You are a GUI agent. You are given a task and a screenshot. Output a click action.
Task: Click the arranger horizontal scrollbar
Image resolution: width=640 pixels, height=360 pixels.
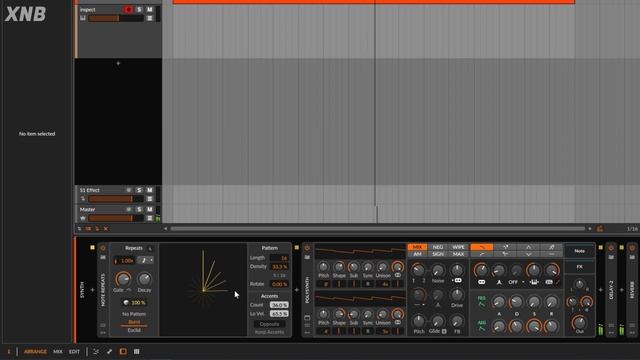[x=378, y=229]
